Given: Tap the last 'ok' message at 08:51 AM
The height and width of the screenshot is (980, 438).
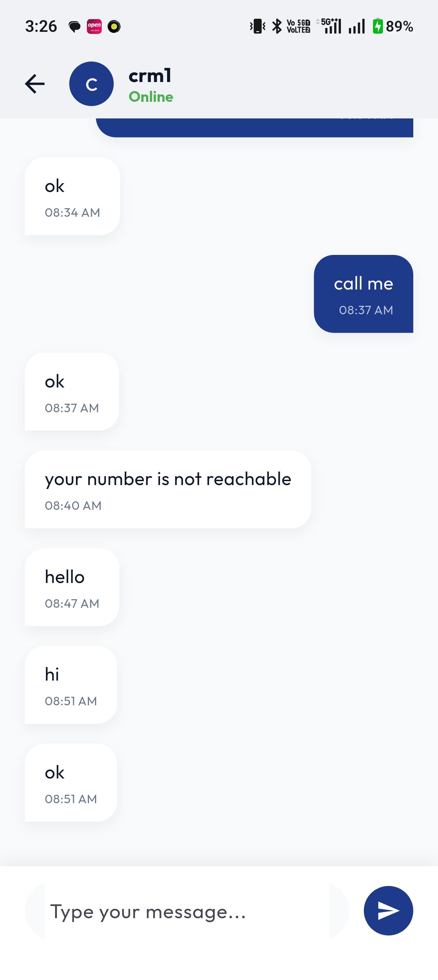Looking at the screenshot, I should click(71, 783).
